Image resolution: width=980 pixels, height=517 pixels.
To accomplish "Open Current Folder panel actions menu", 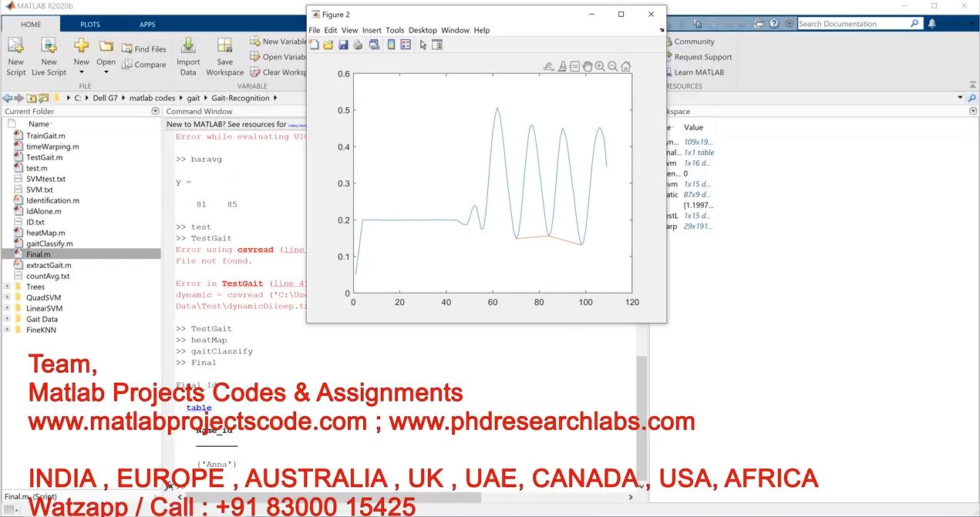I will click(x=155, y=111).
